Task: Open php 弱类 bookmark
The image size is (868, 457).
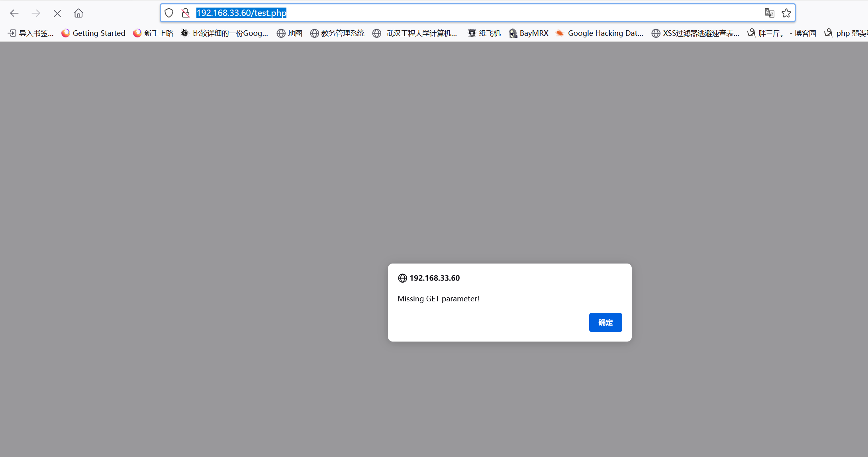Action: point(846,33)
